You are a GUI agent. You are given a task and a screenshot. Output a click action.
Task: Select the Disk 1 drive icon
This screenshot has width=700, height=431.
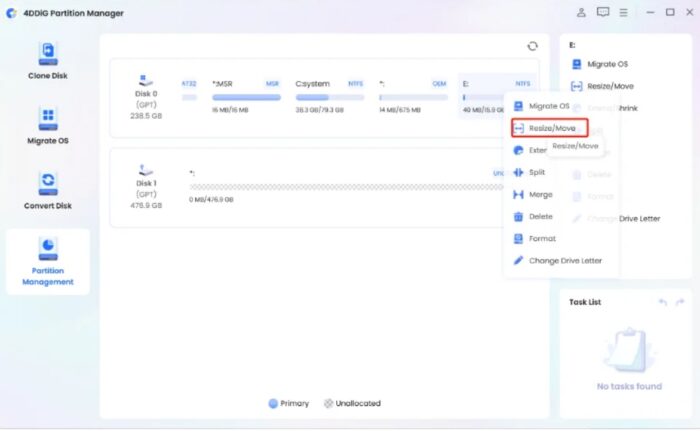146,170
